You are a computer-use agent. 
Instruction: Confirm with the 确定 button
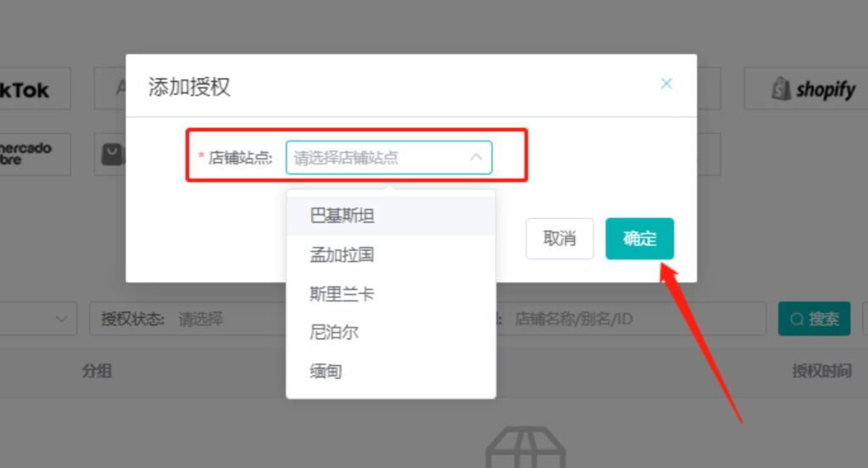point(639,239)
